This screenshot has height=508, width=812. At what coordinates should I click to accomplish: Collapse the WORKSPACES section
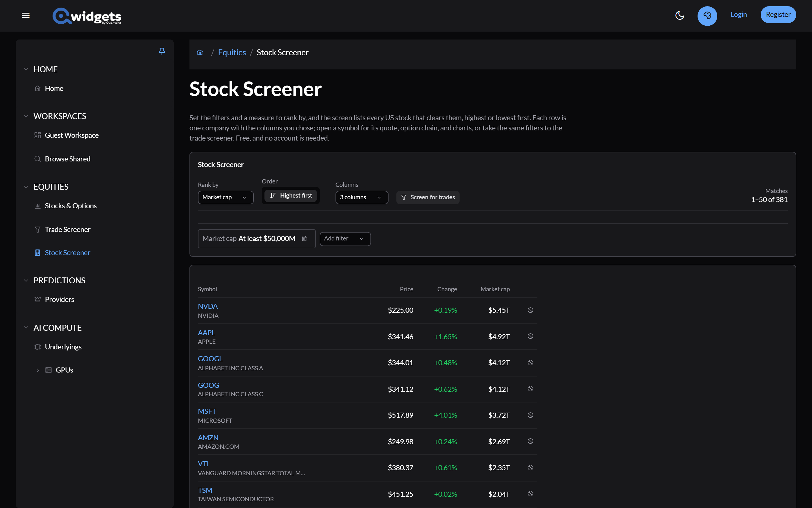pyautogui.click(x=26, y=116)
